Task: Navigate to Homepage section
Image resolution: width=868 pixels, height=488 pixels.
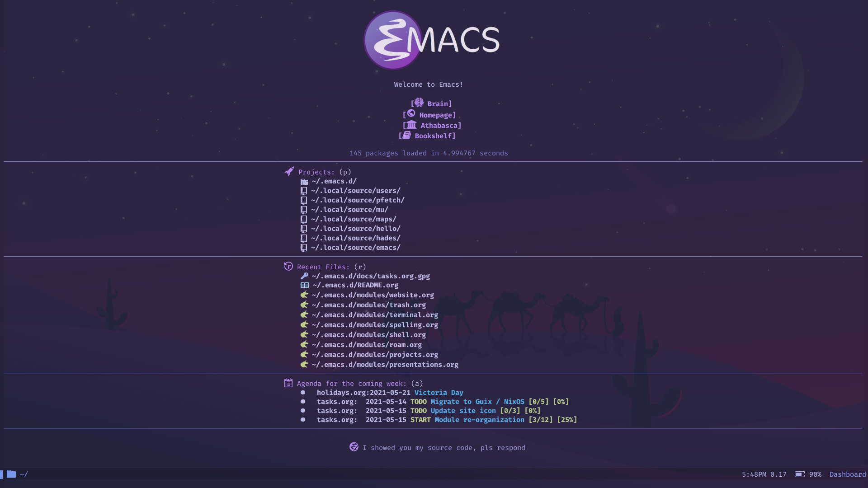Action: (434, 114)
